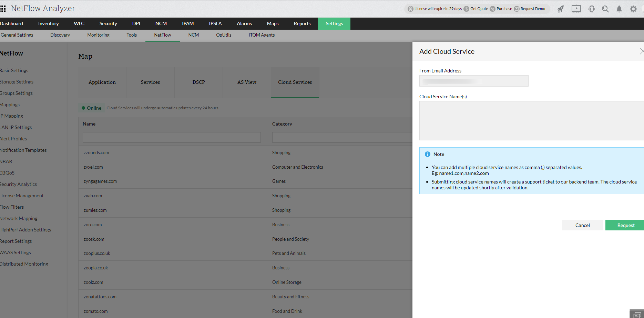Click the Cloud Service Name(s) text area
644x318 pixels.
click(x=532, y=121)
